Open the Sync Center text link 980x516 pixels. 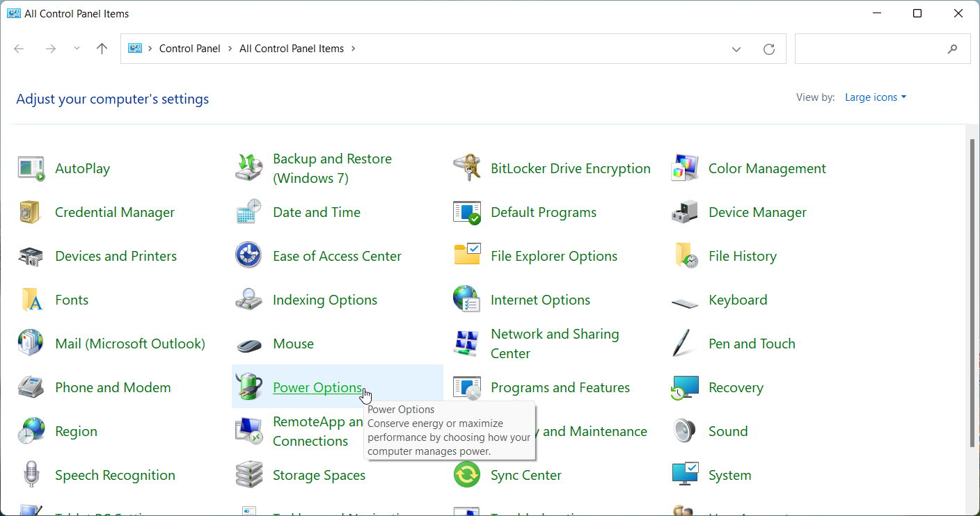click(526, 475)
